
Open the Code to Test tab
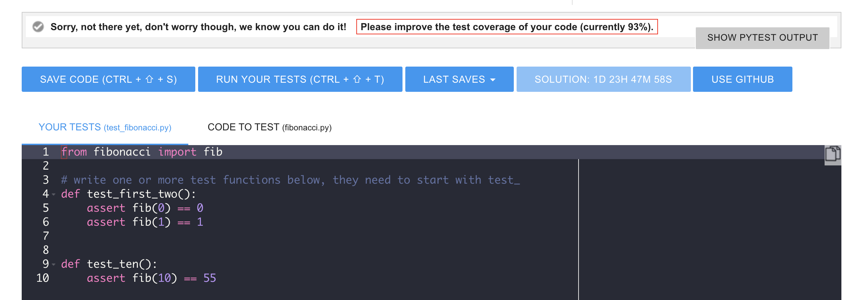(269, 127)
